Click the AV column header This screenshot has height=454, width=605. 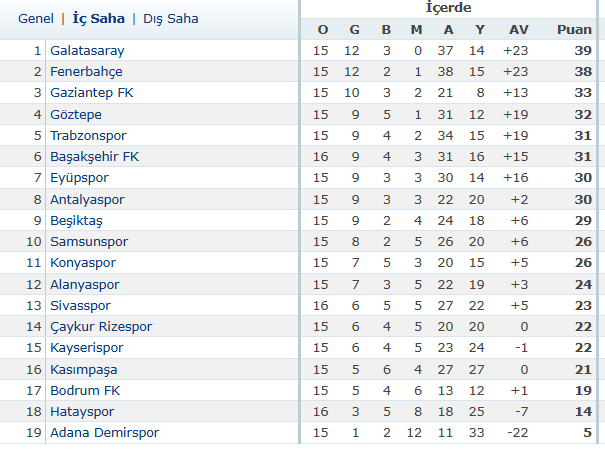point(519,30)
